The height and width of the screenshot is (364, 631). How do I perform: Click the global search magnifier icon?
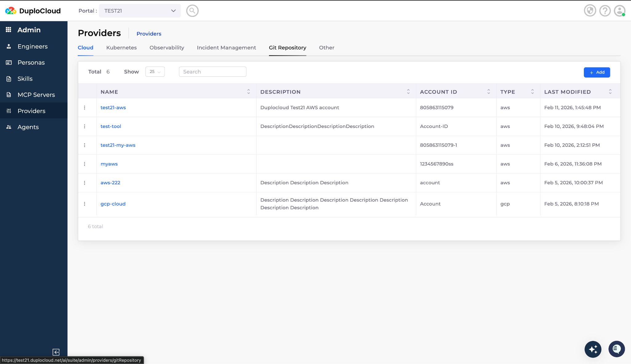(192, 11)
